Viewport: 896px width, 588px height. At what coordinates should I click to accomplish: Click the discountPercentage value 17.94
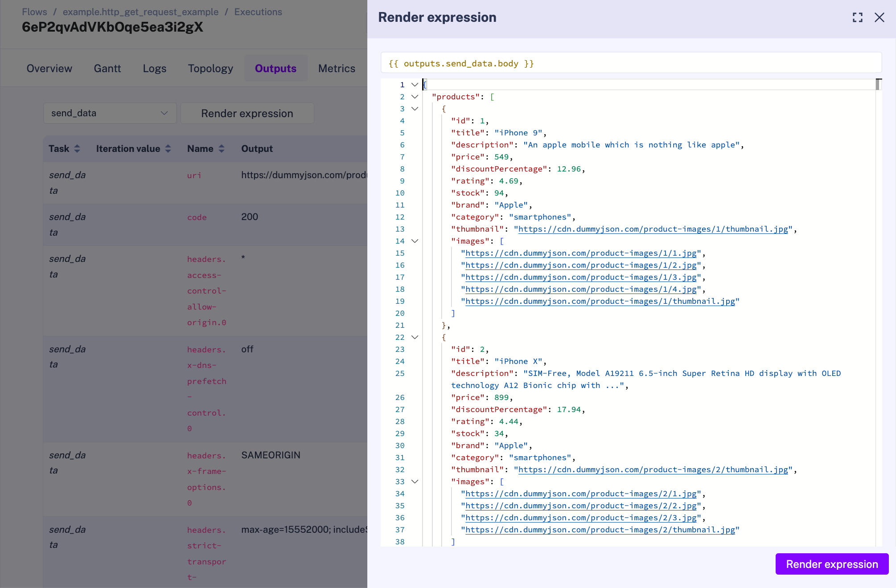click(x=569, y=409)
